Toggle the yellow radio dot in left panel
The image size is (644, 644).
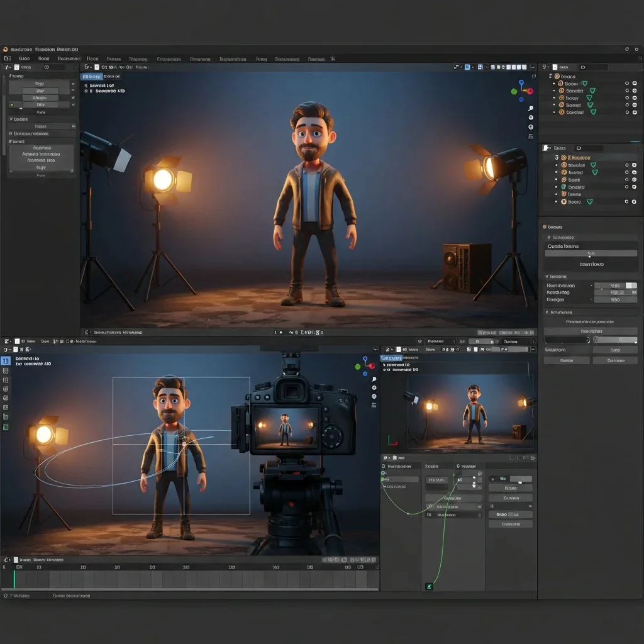point(11,105)
